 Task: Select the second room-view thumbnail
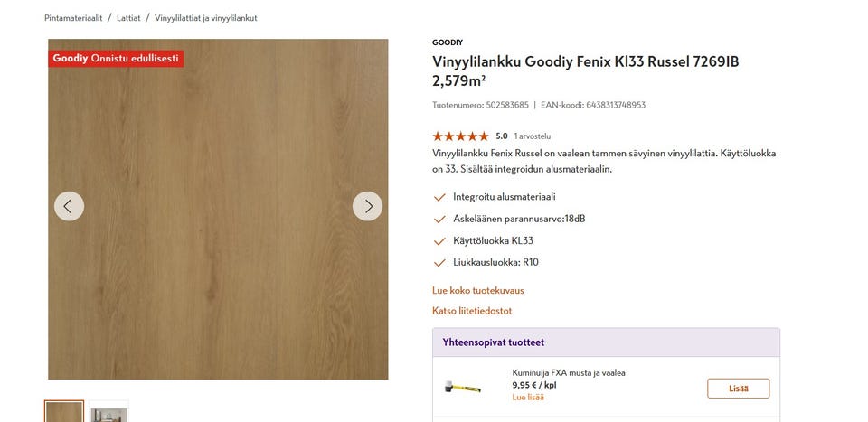[108, 412]
